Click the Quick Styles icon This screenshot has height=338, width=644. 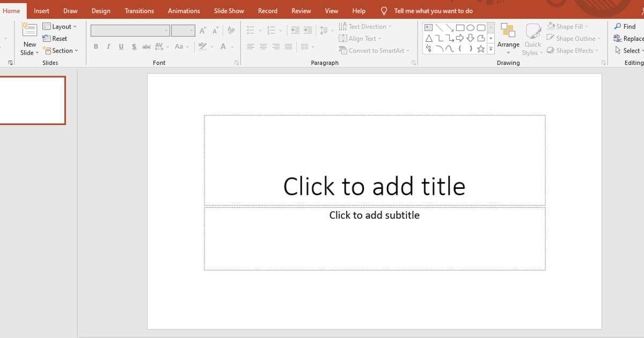point(532,31)
